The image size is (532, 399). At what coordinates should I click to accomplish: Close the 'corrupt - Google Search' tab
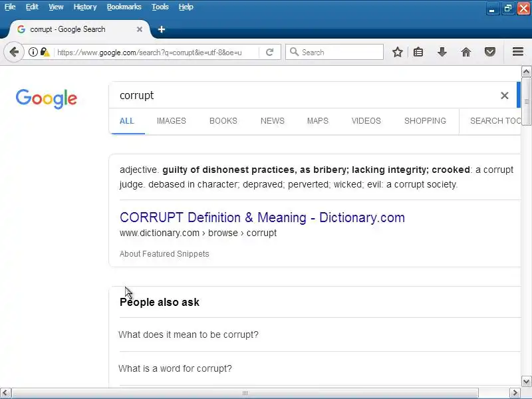[x=140, y=29]
